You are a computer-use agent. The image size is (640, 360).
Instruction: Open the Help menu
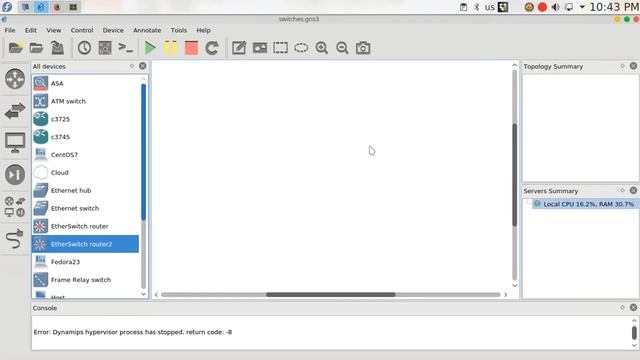203,30
